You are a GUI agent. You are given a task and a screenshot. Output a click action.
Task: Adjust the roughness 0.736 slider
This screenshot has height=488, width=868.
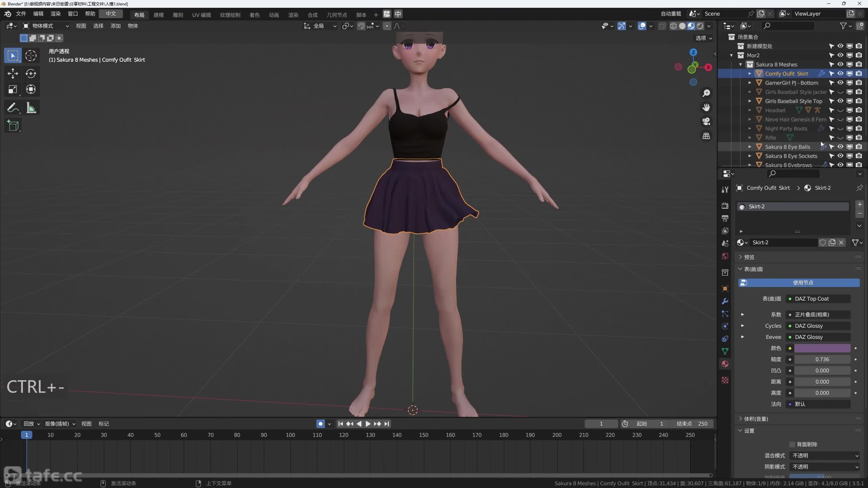click(x=822, y=359)
